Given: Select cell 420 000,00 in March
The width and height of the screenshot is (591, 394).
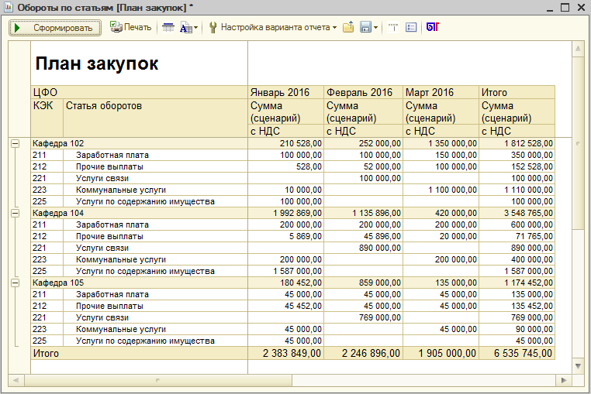Looking at the screenshot, I should (x=441, y=213).
